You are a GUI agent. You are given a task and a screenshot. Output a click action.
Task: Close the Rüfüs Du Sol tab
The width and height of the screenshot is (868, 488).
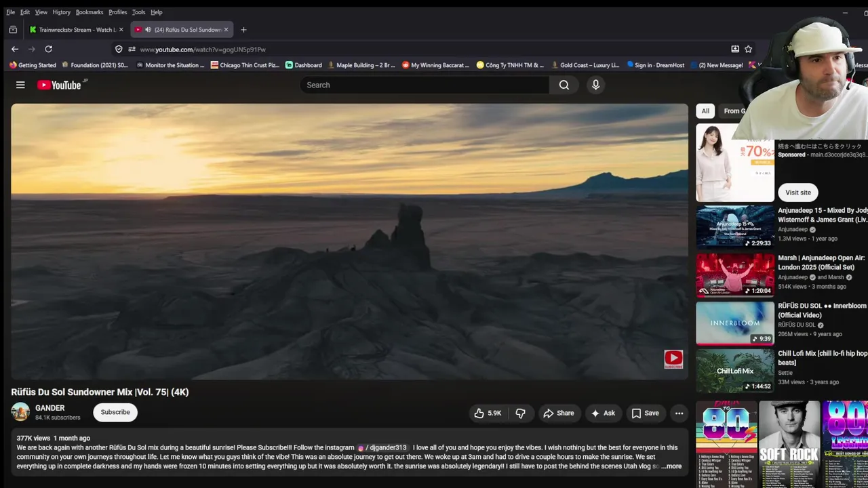pos(226,30)
